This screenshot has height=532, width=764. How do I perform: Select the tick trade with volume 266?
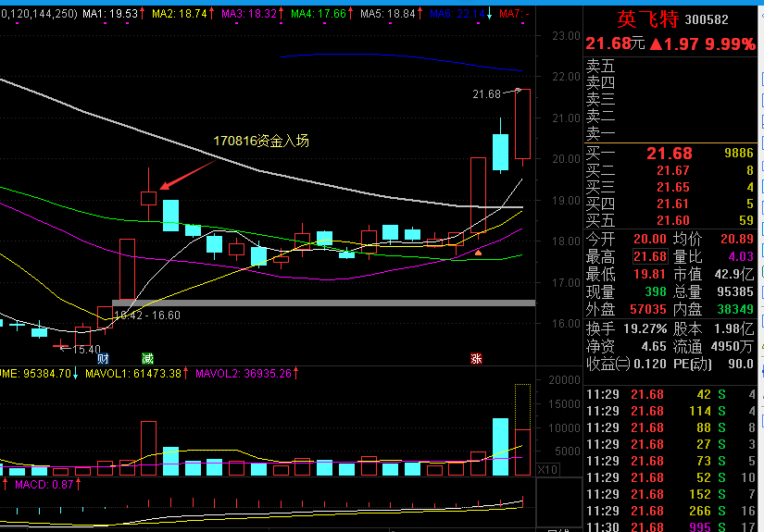(x=670, y=511)
